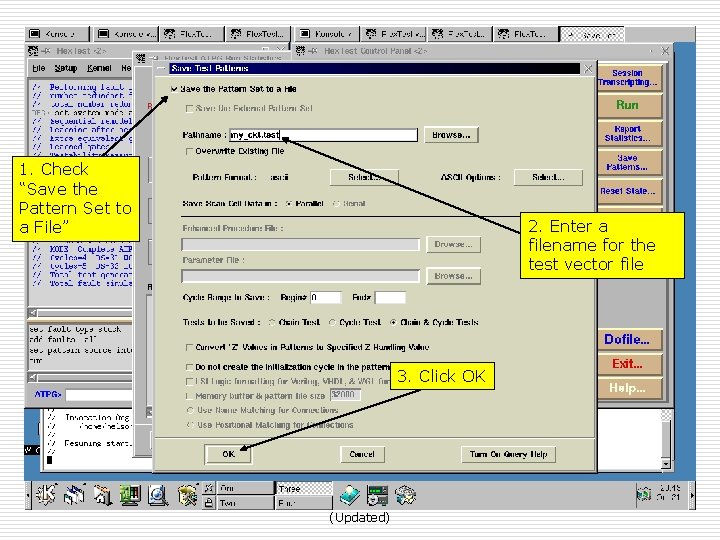
Task: Select the Serial scan cell data option
Action: click(x=336, y=203)
